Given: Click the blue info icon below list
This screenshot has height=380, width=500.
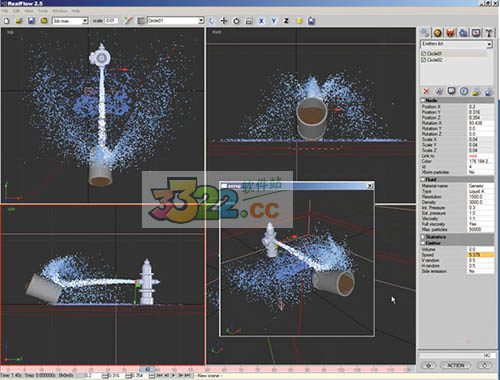Looking at the screenshot, I should pyautogui.click(x=464, y=91).
